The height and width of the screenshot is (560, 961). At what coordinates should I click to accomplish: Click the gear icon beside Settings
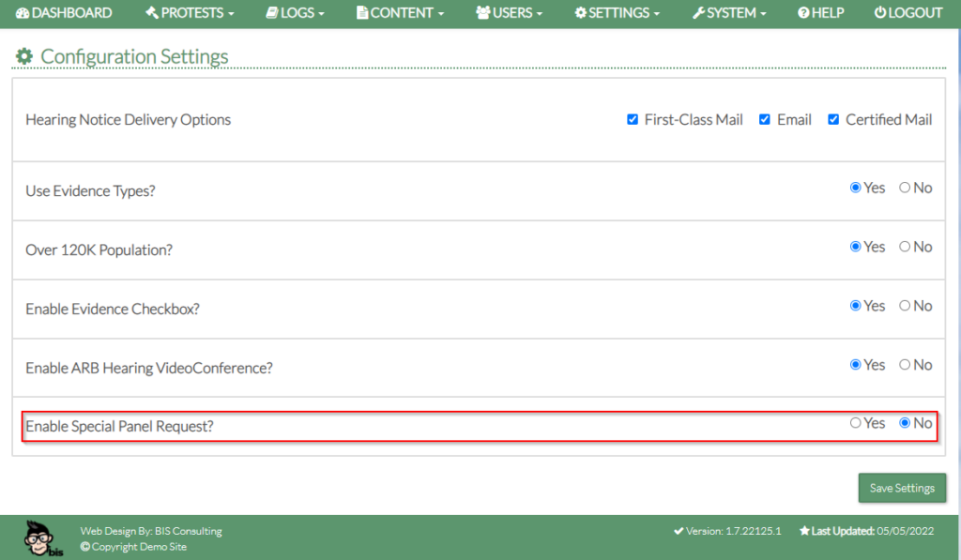(581, 13)
